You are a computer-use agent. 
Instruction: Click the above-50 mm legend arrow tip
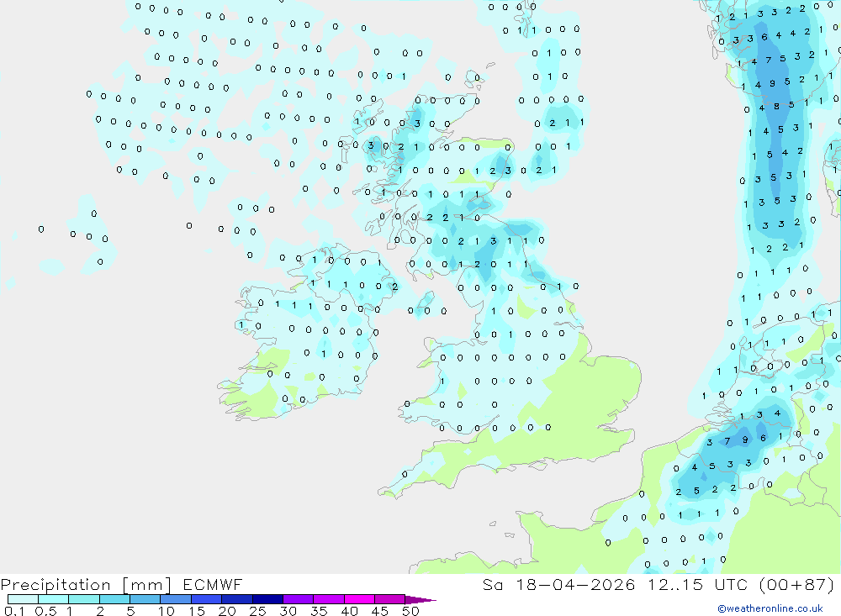420,600
